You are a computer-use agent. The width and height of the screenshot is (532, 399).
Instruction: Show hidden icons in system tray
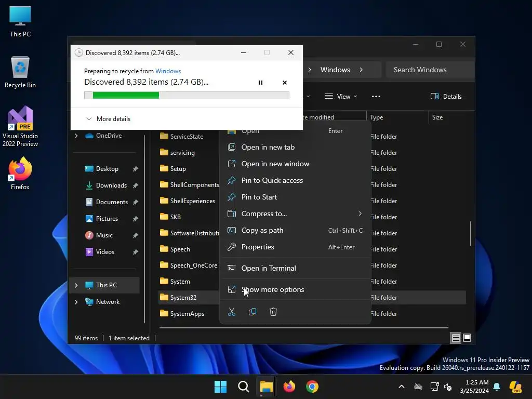point(402,387)
